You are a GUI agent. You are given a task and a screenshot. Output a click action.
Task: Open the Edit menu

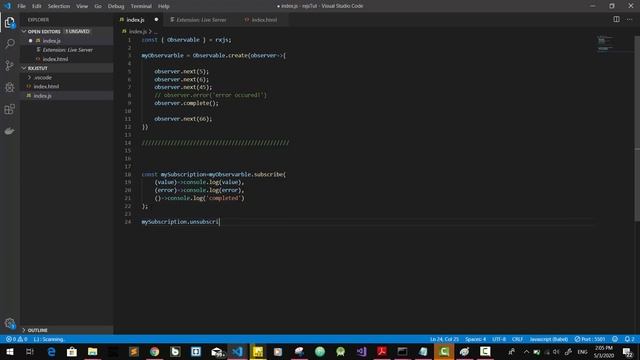click(x=37, y=6)
